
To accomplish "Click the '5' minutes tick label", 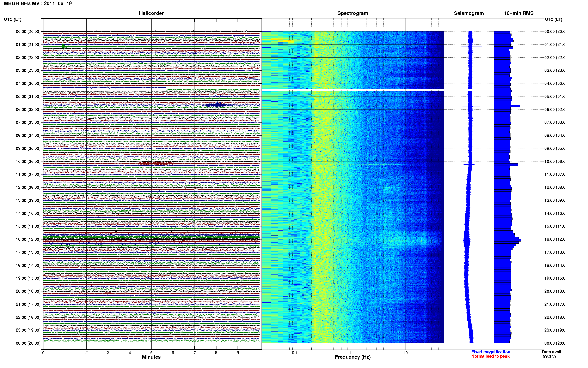I will pos(151,353).
